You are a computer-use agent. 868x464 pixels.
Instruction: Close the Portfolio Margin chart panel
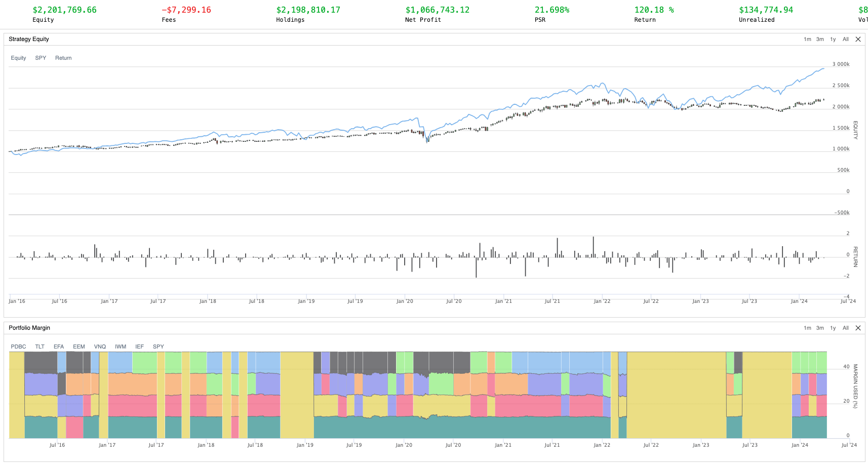coord(858,328)
